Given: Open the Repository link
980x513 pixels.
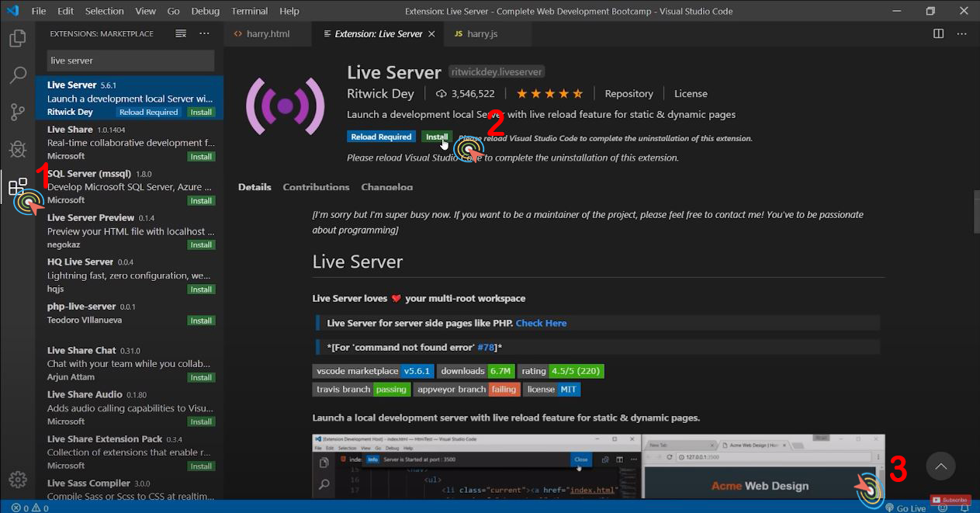Looking at the screenshot, I should (x=629, y=94).
